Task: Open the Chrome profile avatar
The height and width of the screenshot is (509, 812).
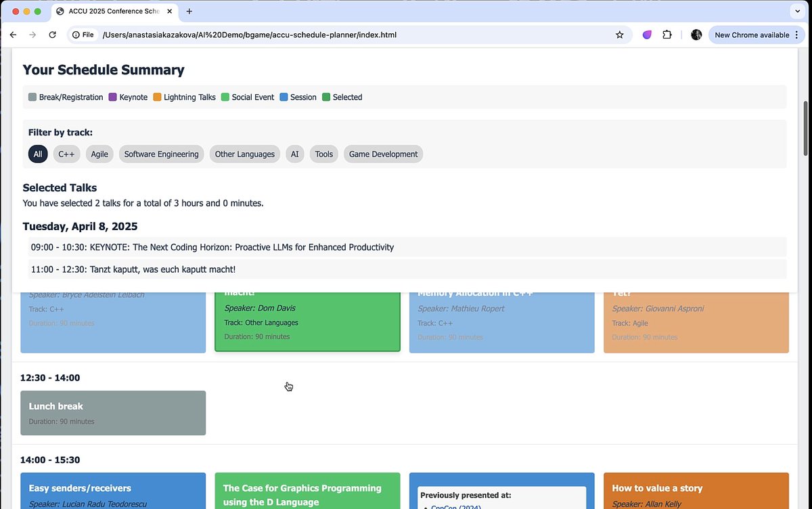Action: [696, 35]
